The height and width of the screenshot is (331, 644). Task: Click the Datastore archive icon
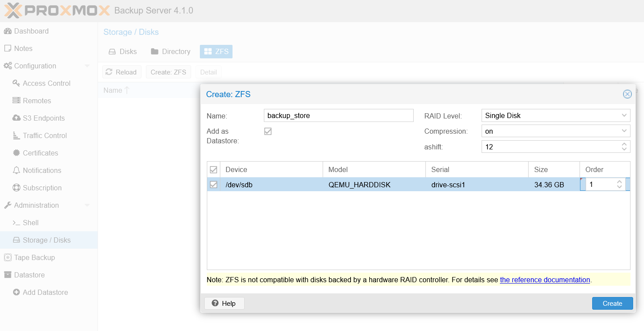click(x=7, y=275)
